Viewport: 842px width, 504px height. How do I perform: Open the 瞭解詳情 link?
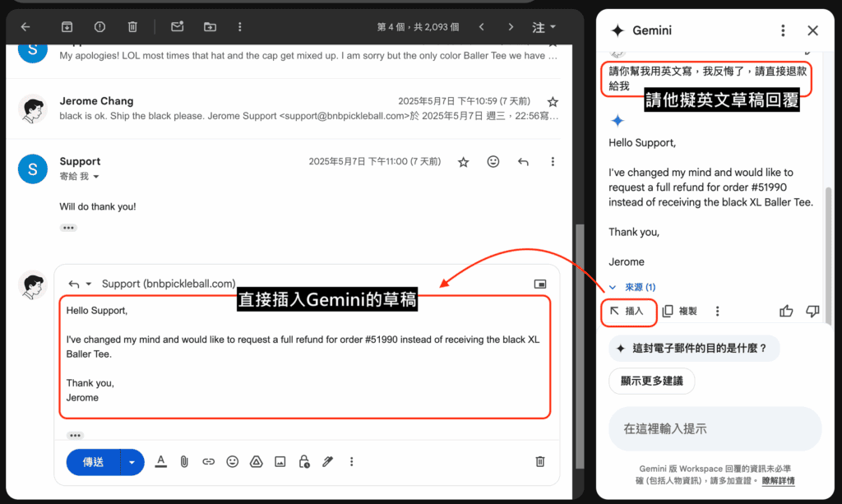click(778, 481)
